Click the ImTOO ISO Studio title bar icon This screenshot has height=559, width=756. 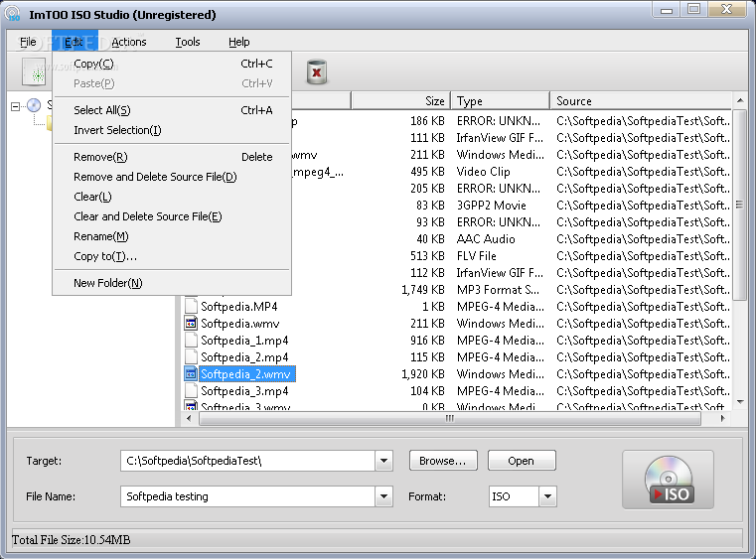pos(13,14)
